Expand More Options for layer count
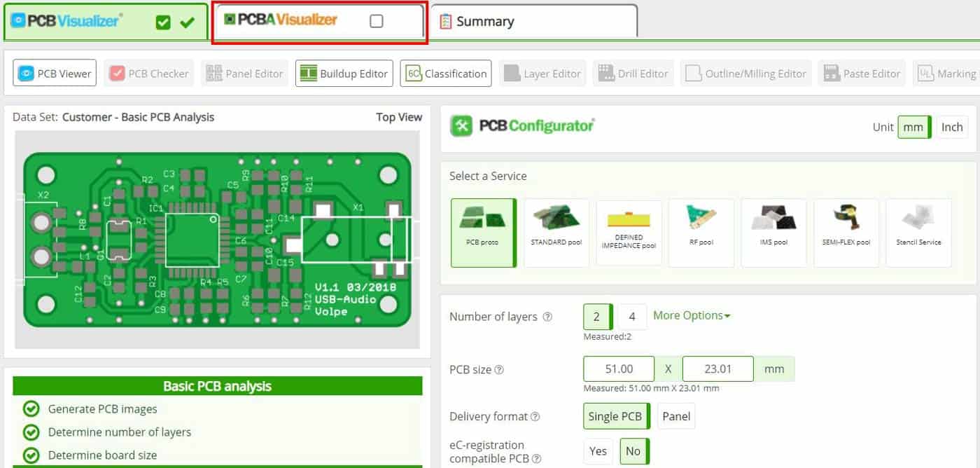 692,315
